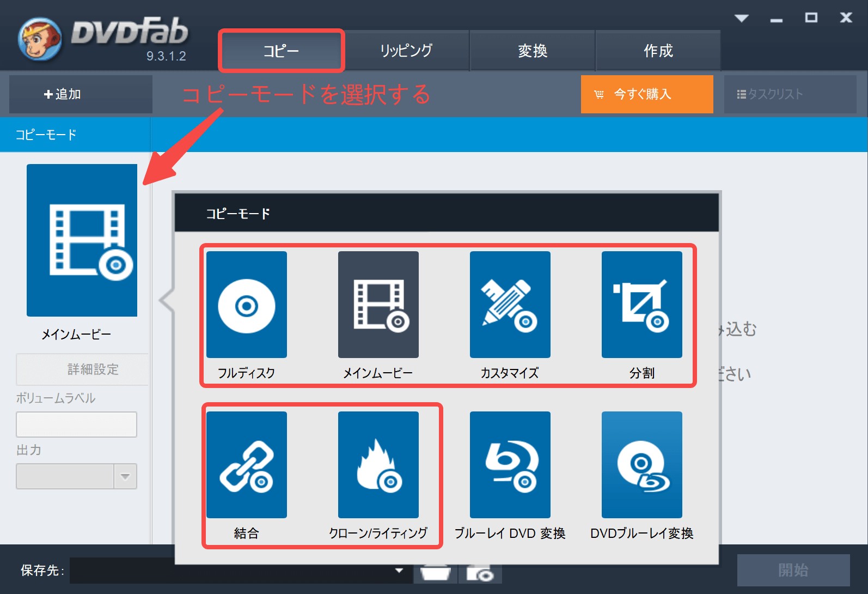Click the ISO image output icon
Image resolution: width=868 pixels, height=594 pixels.
480,573
